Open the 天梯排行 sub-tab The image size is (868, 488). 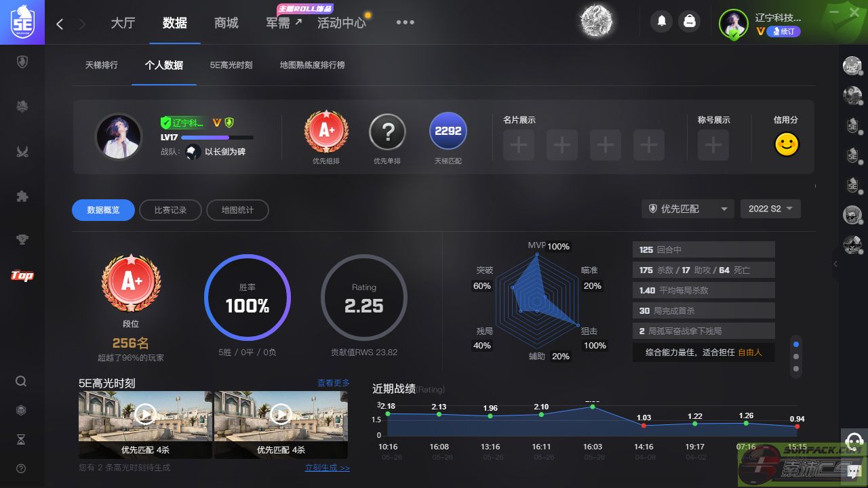click(102, 65)
